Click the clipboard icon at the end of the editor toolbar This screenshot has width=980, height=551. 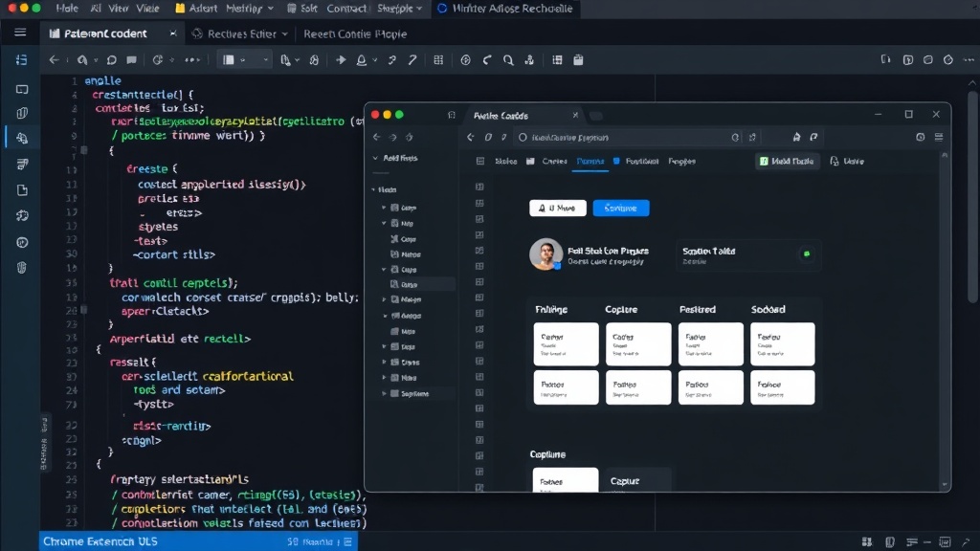tap(578, 60)
